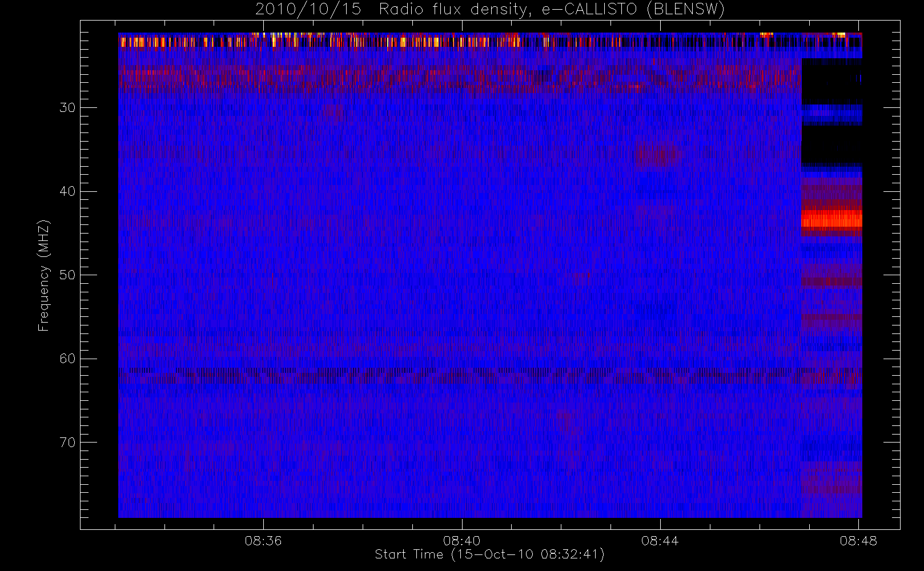Viewport: 924px width, 571px height.
Task: Click the 60 frequency tick label
Action: [67, 359]
